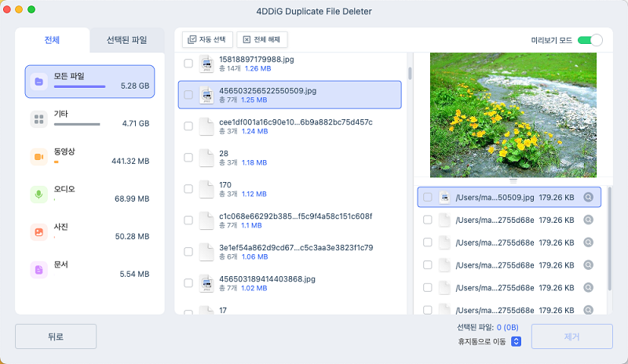Tick checkbox for 3e1ef54a862d9cd67 entry

pyautogui.click(x=188, y=252)
